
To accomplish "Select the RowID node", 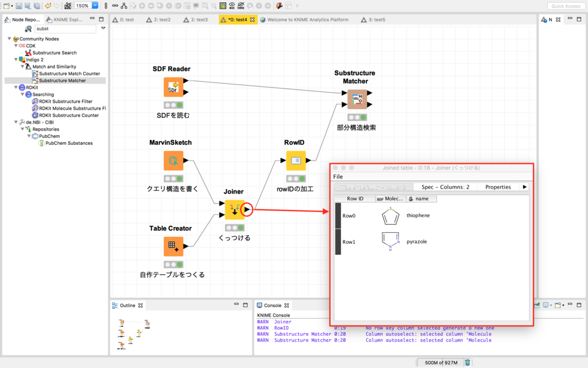I will [296, 161].
